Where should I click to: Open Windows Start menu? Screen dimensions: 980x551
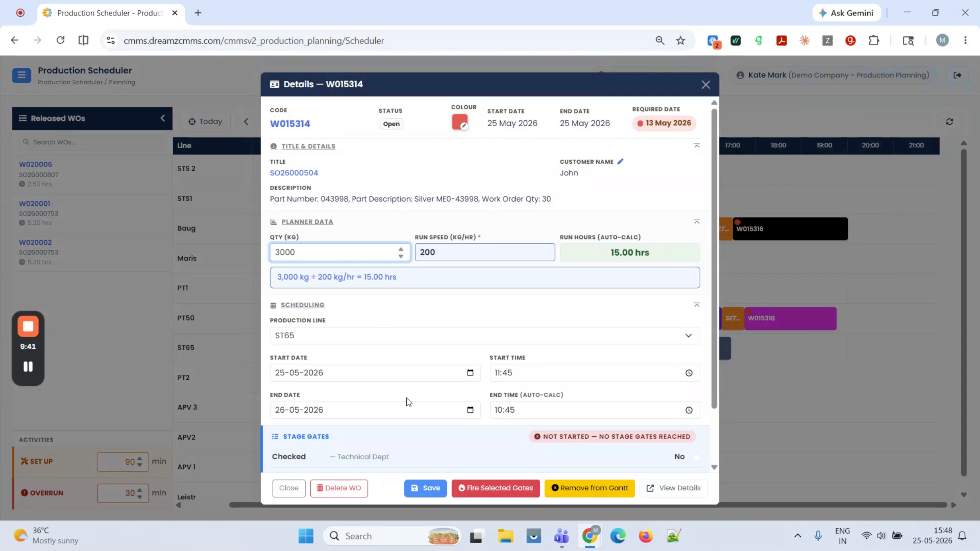tap(305, 536)
